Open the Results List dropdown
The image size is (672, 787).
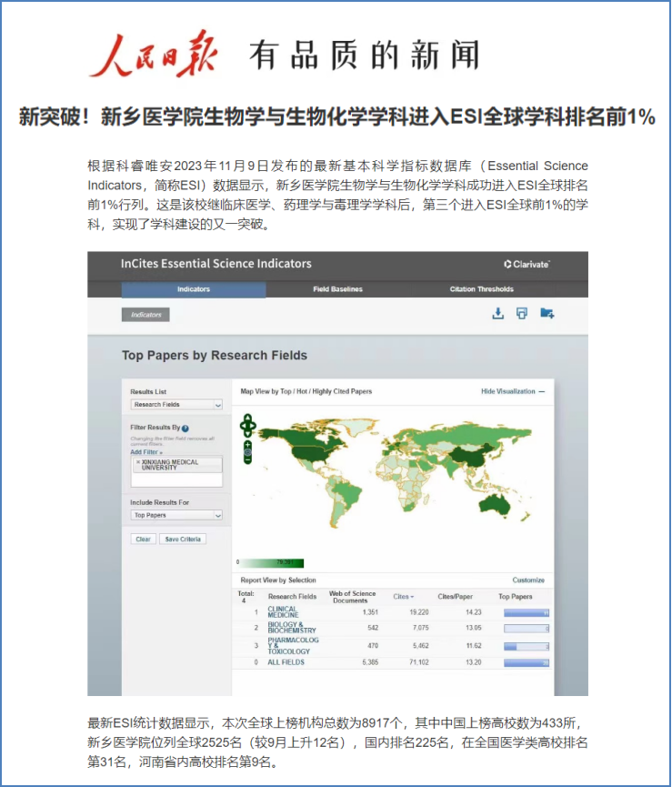coord(176,404)
